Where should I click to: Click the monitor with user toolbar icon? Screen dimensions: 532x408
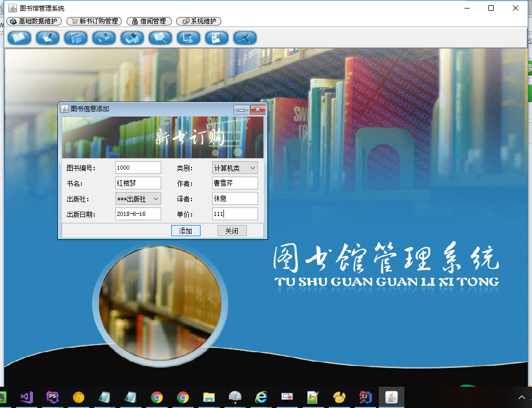tap(188, 38)
